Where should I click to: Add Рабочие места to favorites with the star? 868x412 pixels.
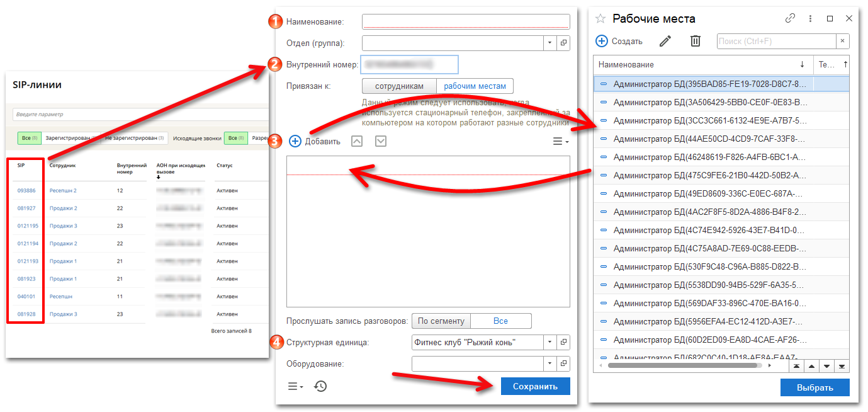pos(600,19)
